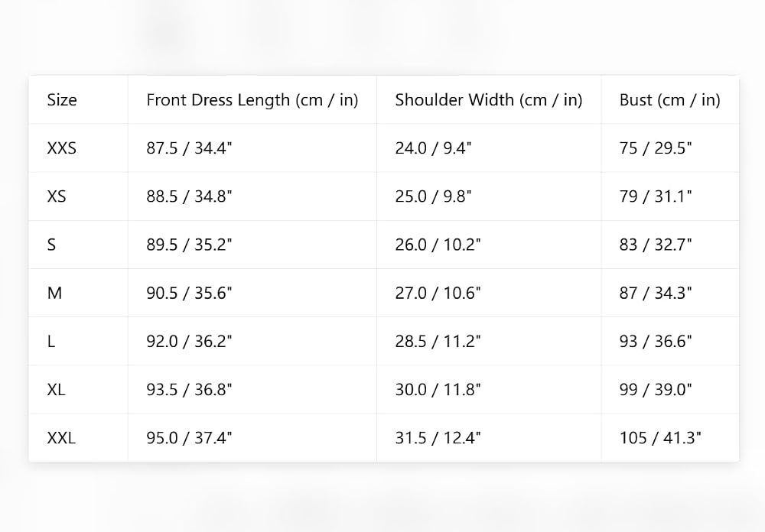
Task: Click the Shoulder Width column header
Action: (488, 99)
